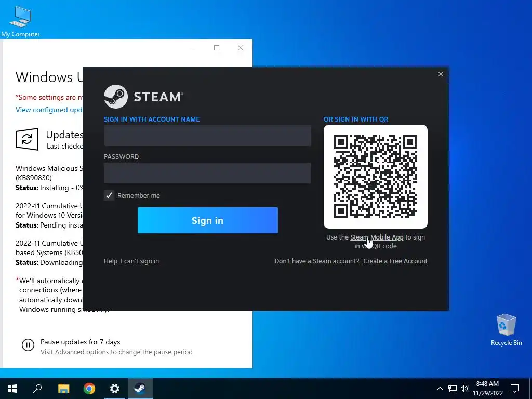The height and width of the screenshot is (399, 532).
Task: Open Help, I can't sign in link
Action: [131, 261]
